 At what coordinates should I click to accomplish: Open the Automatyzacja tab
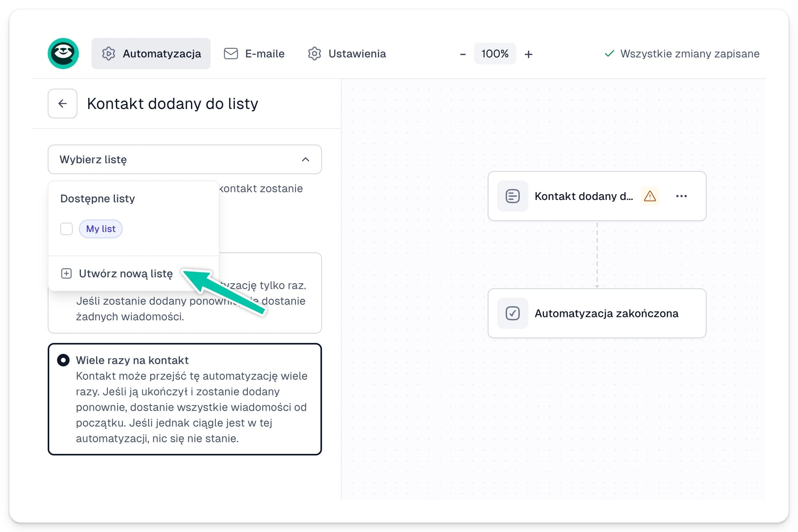(x=151, y=54)
